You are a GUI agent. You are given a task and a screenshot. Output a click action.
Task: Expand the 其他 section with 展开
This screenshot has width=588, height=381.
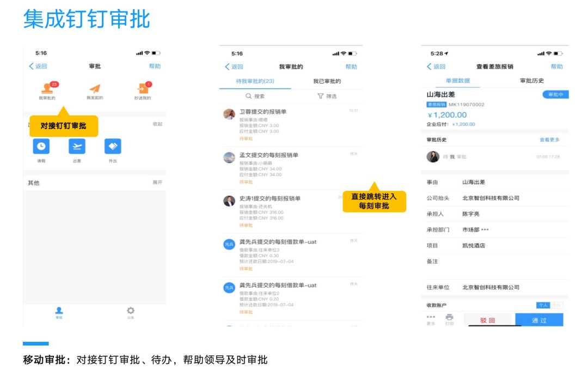pyautogui.click(x=157, y=183)
